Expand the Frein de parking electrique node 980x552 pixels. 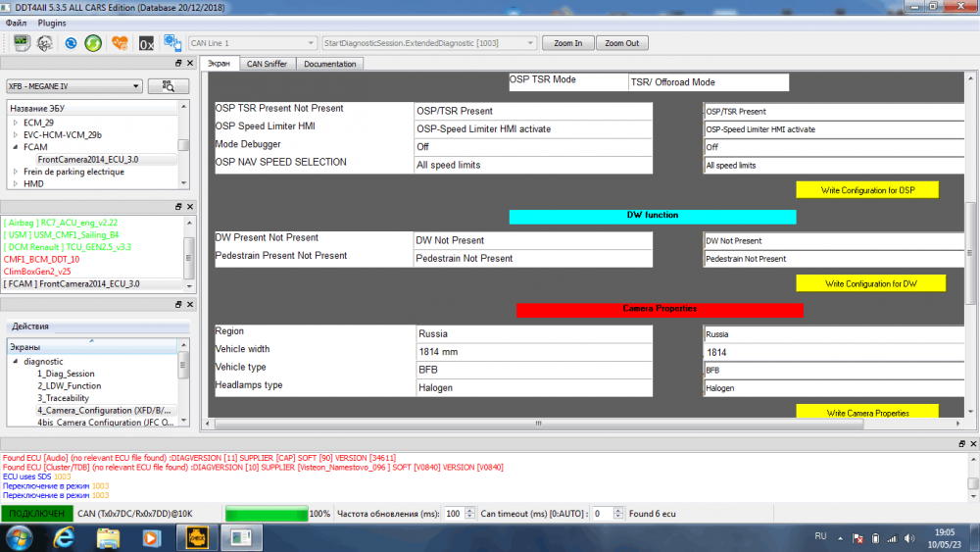click(x=16, y=172)
